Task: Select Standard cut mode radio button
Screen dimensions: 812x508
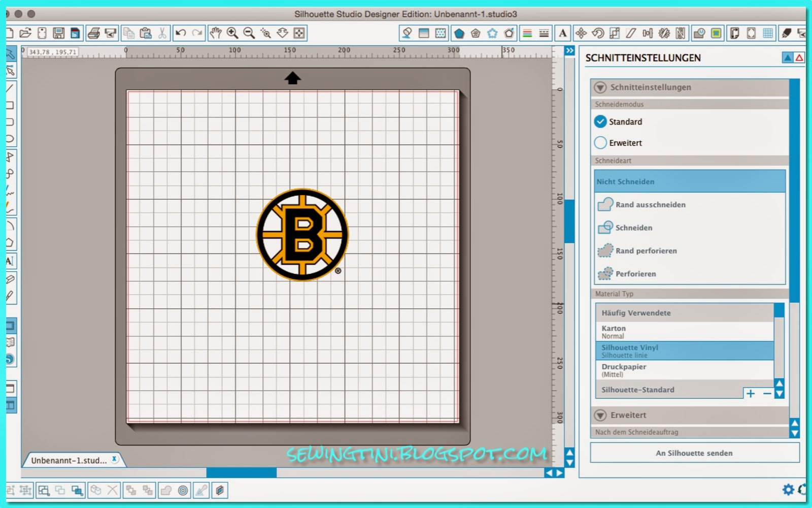Action: [600, 121]
